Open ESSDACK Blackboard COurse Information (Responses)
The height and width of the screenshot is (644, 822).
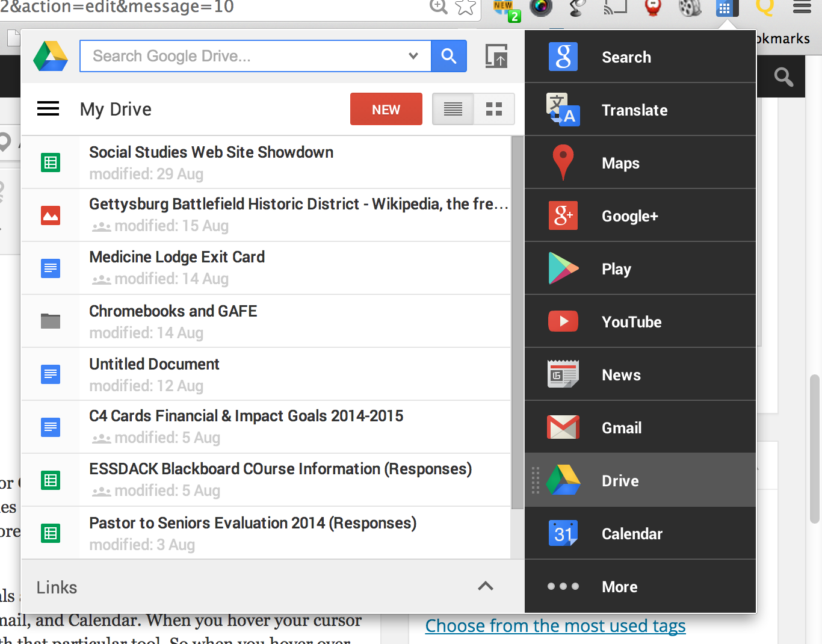pyautogui.click(x=266, y=480)
